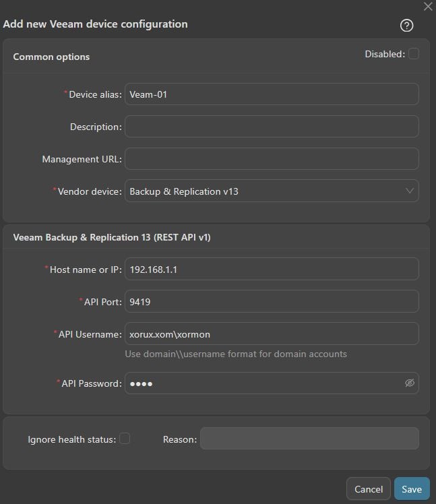Click the 'Description:' label

point(96,127)
